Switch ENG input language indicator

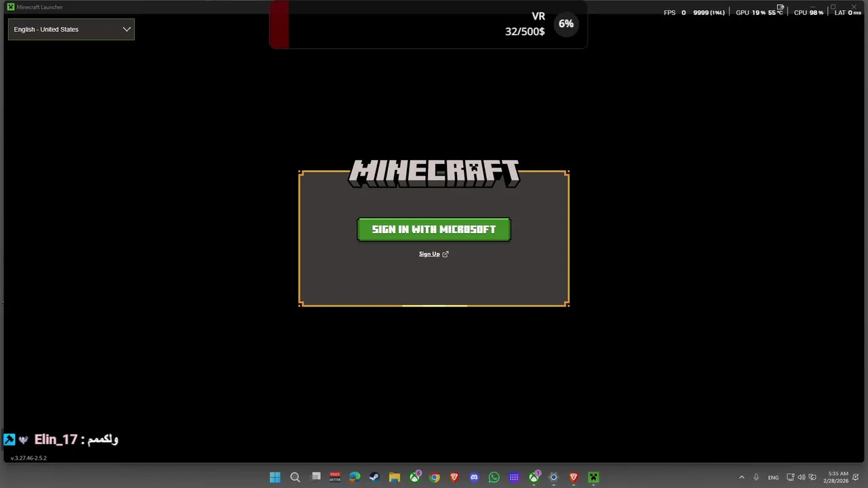773,477
